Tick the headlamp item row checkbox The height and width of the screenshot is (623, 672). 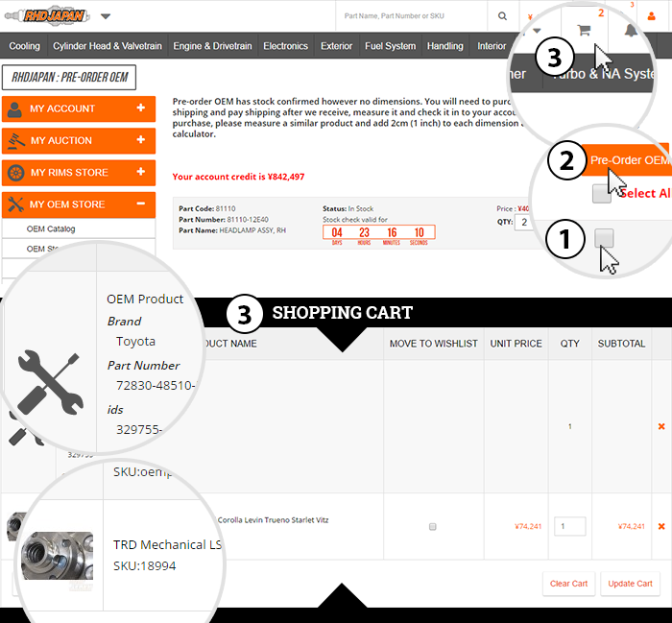click(x=604, y=238)
